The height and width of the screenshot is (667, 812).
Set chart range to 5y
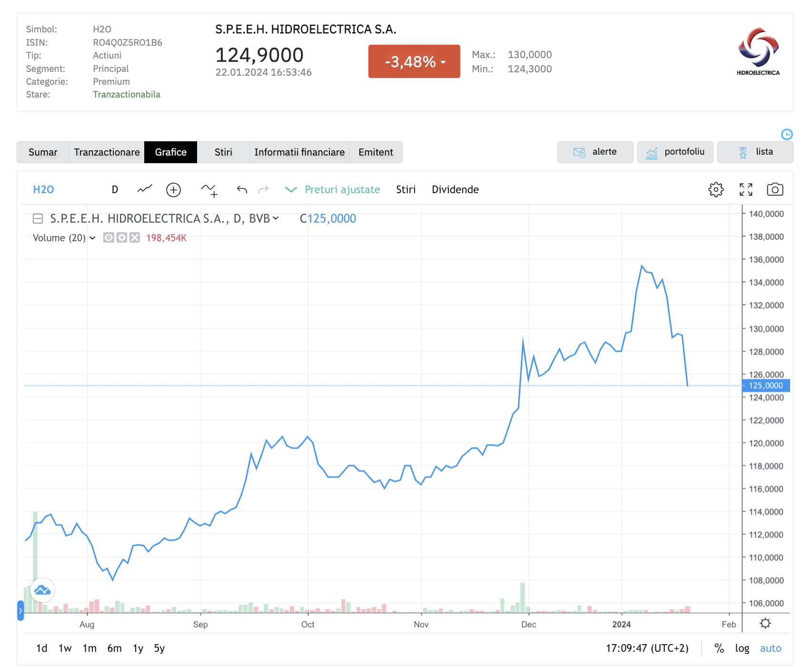159,648
